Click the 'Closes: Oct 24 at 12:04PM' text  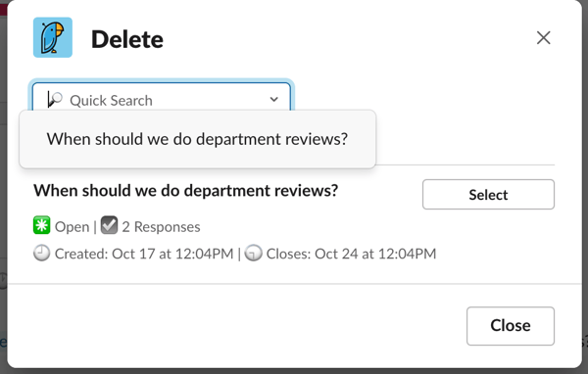coord(351,254)
